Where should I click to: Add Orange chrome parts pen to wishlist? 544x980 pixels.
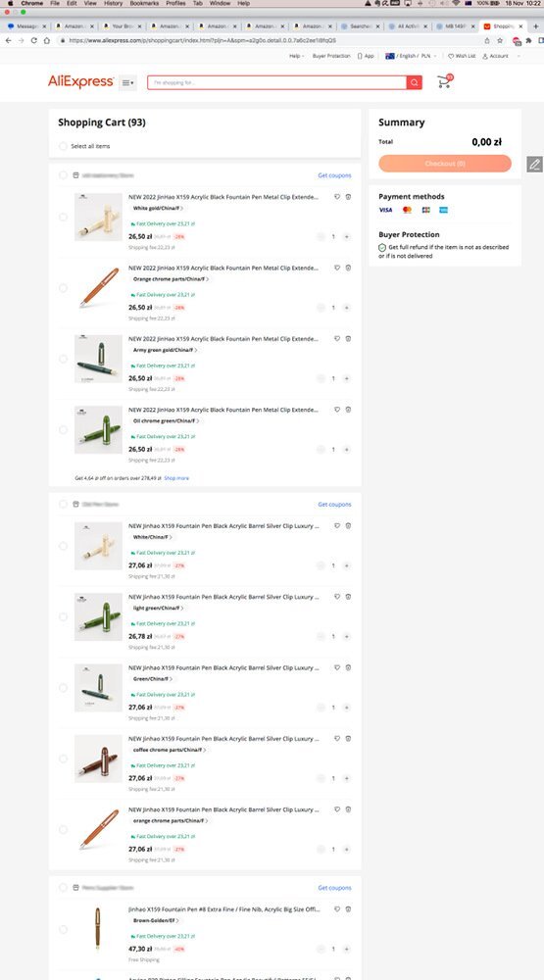(337, 268)
